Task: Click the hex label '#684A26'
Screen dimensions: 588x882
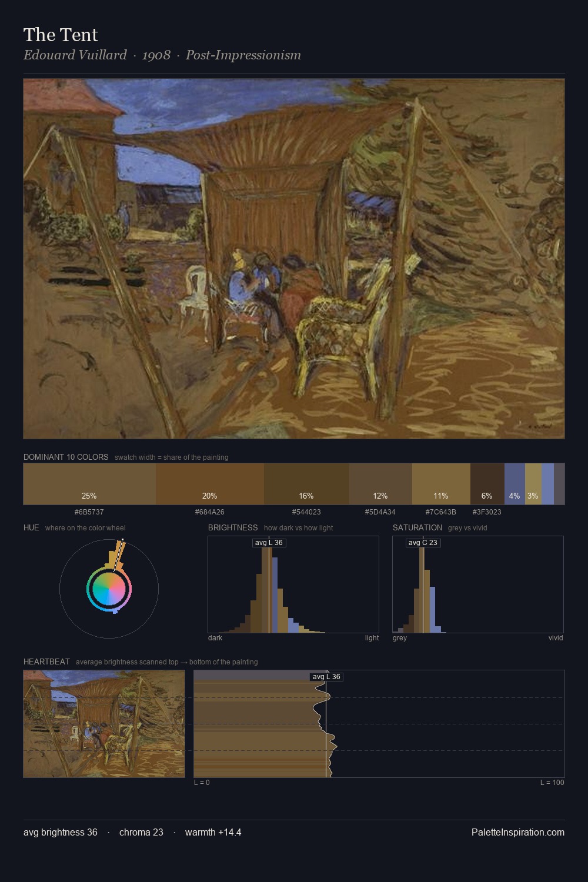Action: tap(210, 512)
